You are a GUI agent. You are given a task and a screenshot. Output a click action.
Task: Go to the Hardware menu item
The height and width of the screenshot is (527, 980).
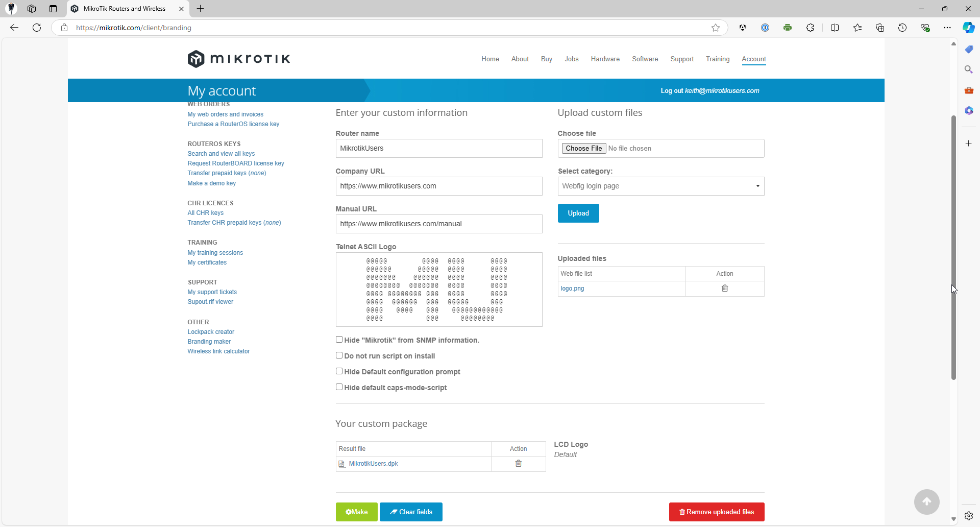click(x=604, y=59)
